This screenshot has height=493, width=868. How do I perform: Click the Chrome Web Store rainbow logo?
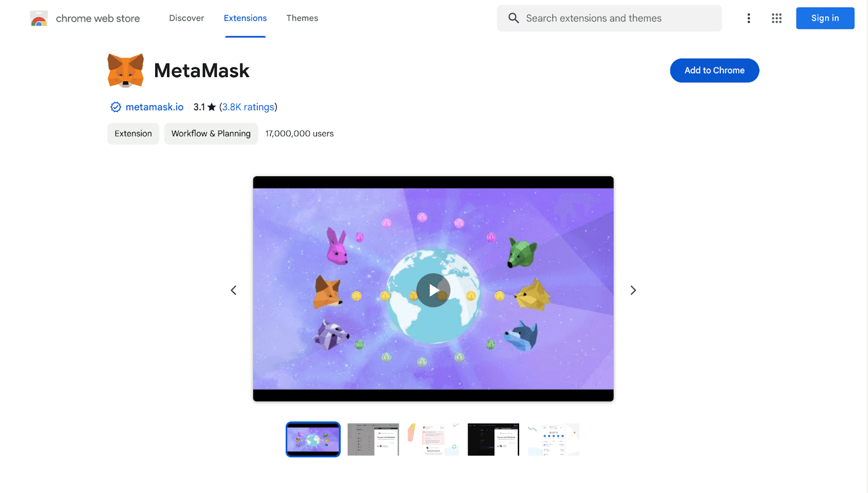pyautogui.click(x=39, y=18)
